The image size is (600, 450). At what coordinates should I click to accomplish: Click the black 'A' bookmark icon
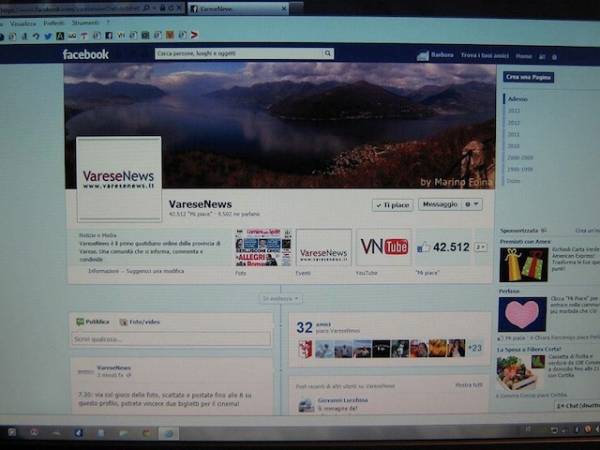coord(60,36)
